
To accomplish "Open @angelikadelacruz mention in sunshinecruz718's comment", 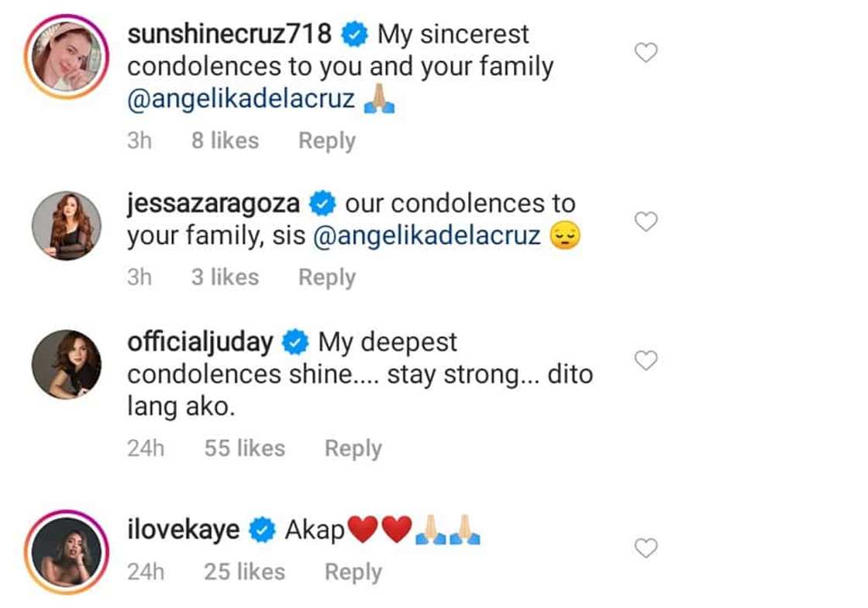I will pos(241,100).
